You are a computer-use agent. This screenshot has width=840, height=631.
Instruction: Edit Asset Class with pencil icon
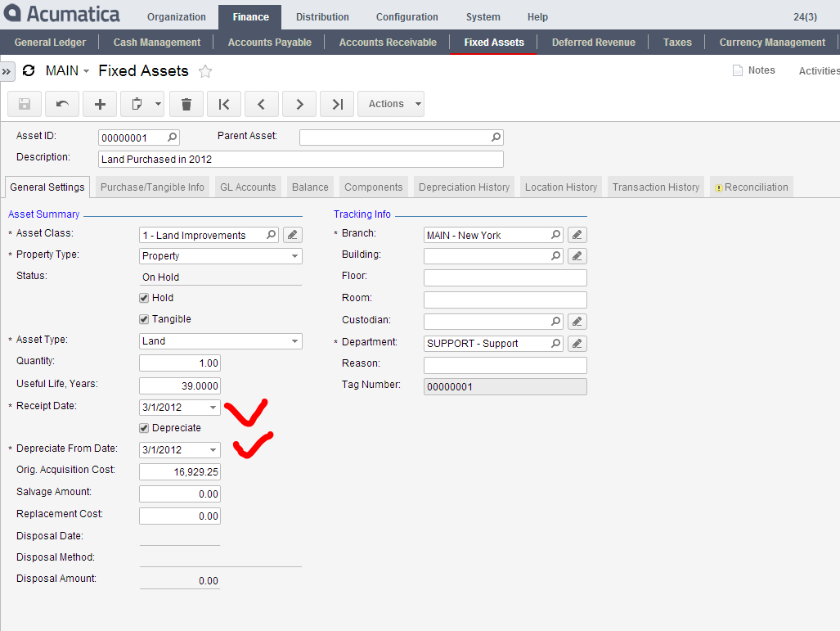tap(293, 235)
